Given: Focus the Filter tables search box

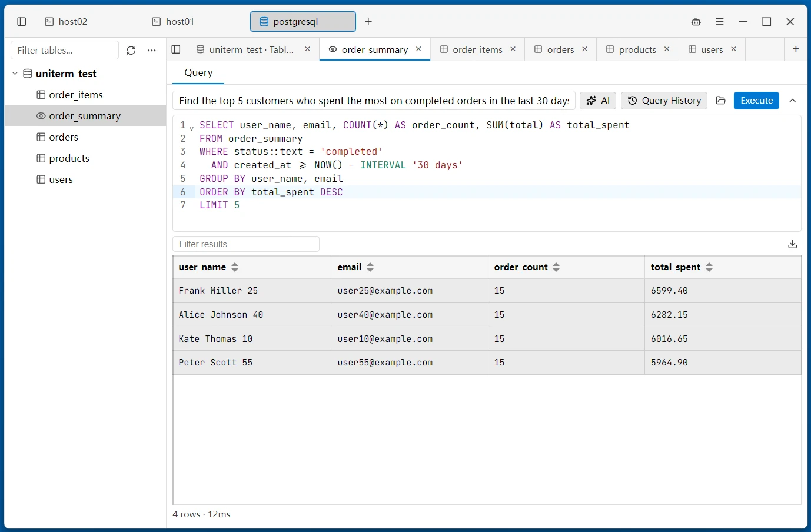Looking at the screenshot, I should [x=65, y=51].
